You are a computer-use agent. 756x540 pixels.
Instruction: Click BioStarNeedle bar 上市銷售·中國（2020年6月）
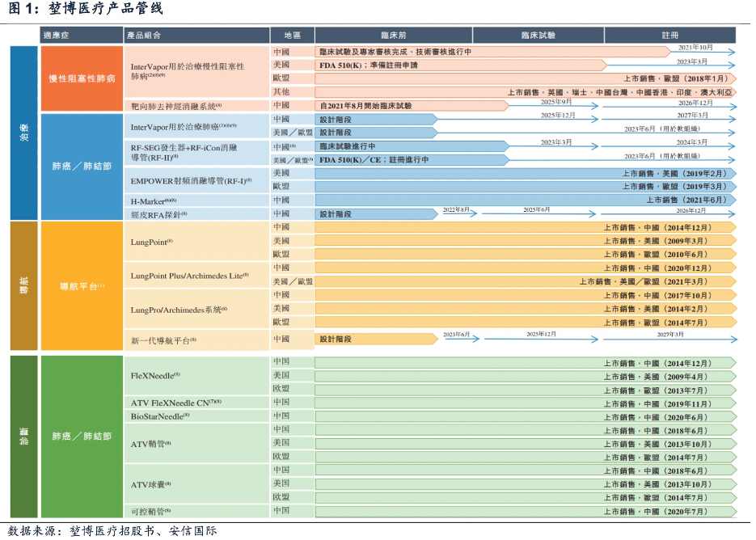(526, 417)
